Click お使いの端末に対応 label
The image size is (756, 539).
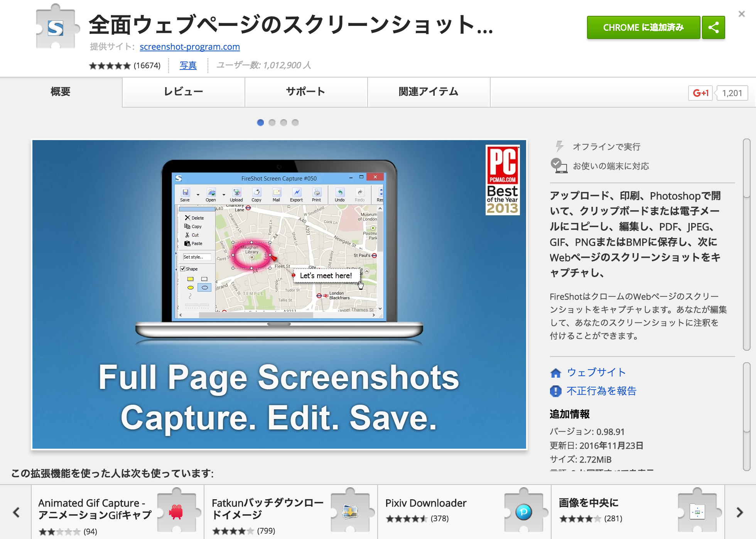(611, 166)
